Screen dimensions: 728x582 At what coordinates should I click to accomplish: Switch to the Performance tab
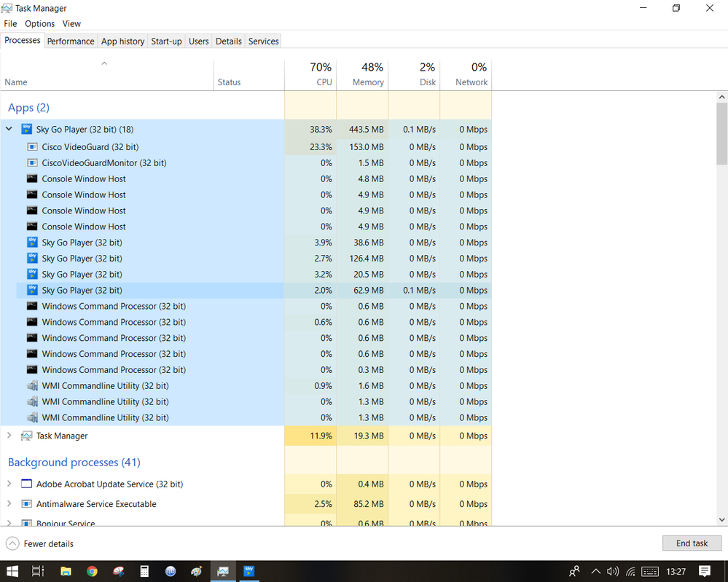click(71, 42)
